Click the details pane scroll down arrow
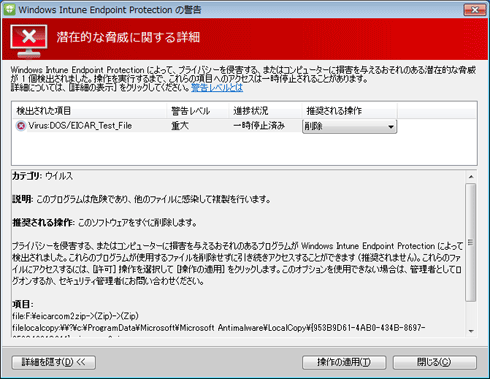This screenshot has width=490, height=379. point(471,331)
